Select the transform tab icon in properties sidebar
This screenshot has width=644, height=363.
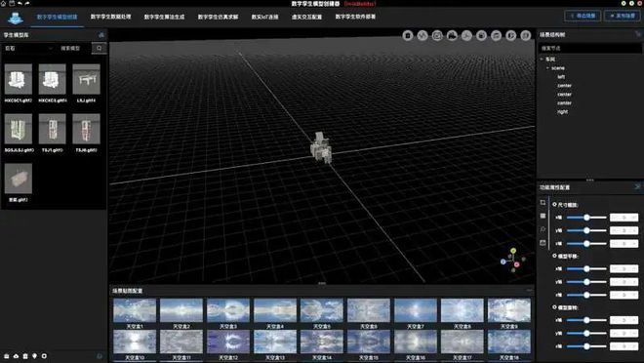pos(543,202)
